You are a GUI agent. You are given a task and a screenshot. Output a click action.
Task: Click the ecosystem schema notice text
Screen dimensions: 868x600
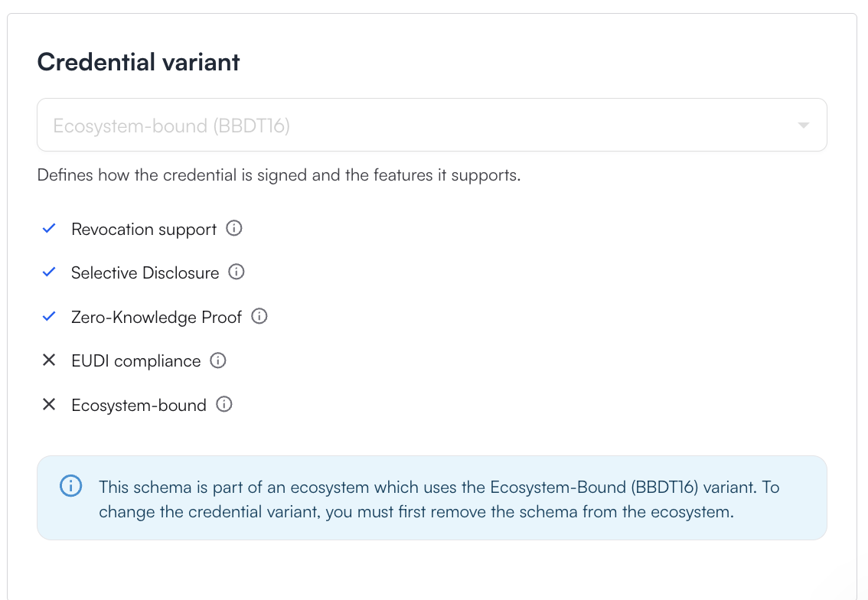(x=439, y=499)
